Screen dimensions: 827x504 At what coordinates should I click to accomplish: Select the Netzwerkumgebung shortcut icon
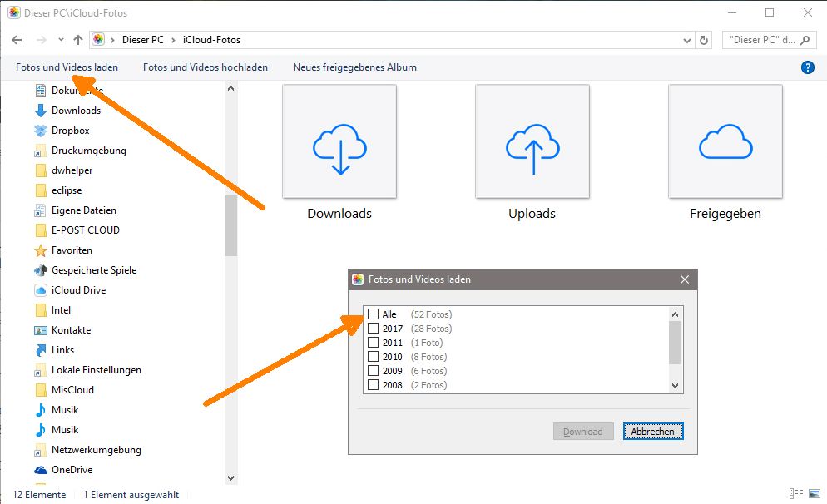pyautogui.click(x=41, y=450)
